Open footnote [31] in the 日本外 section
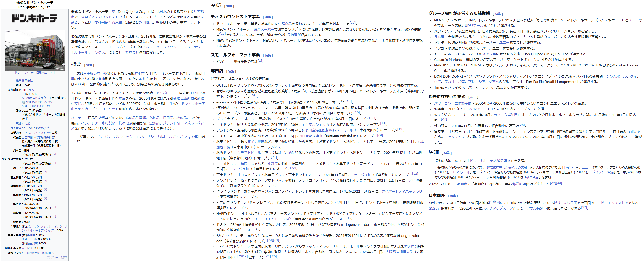 coord(557,202)
